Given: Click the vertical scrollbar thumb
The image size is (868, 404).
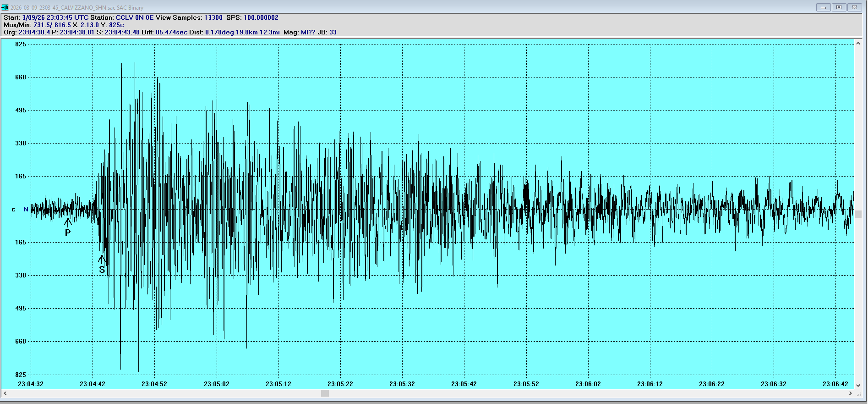Looking at the screenshot, I should tap(858, 215).
